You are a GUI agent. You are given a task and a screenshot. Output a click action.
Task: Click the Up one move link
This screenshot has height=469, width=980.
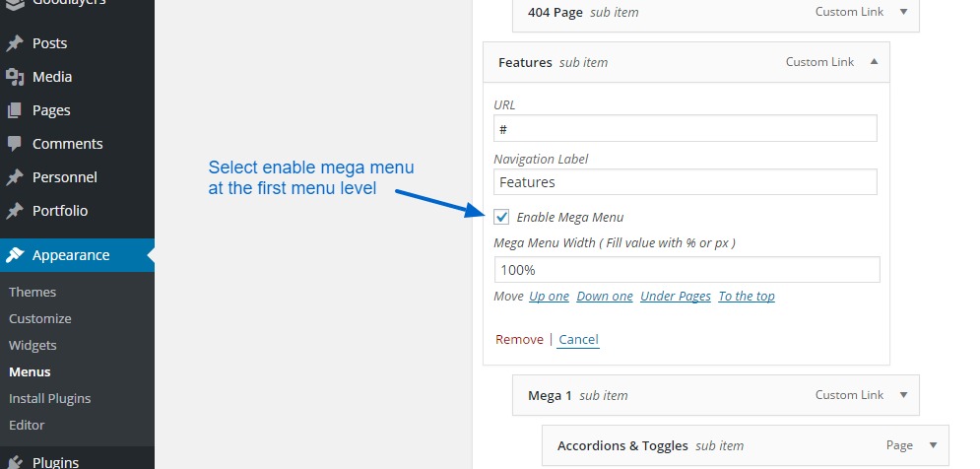point(549,296)
